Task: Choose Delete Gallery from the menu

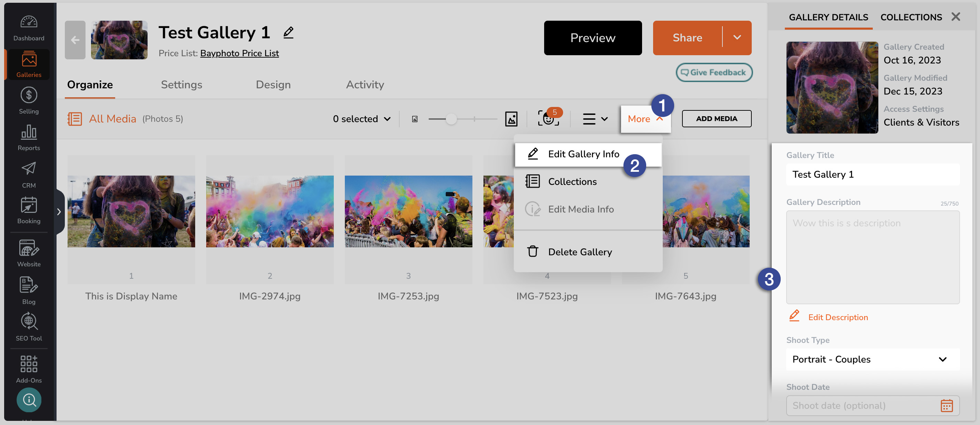Action: click(588, 252)
